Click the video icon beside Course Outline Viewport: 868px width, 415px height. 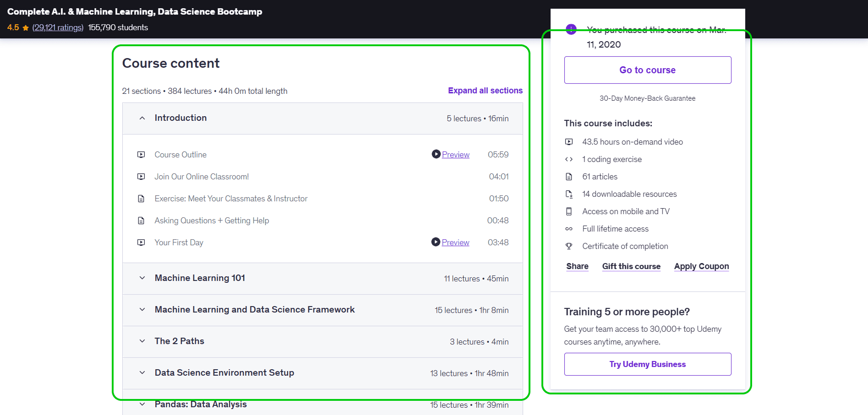click(x=141, y=155)
